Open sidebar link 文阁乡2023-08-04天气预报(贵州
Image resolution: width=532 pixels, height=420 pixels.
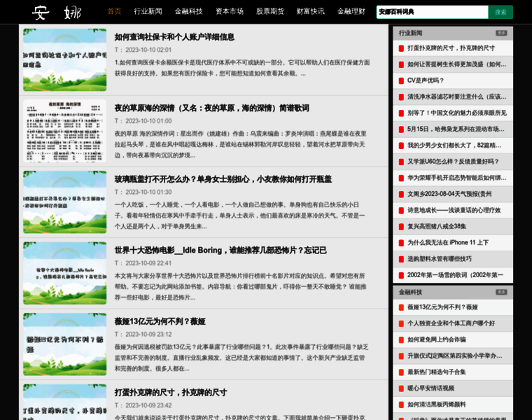point(449,195)
